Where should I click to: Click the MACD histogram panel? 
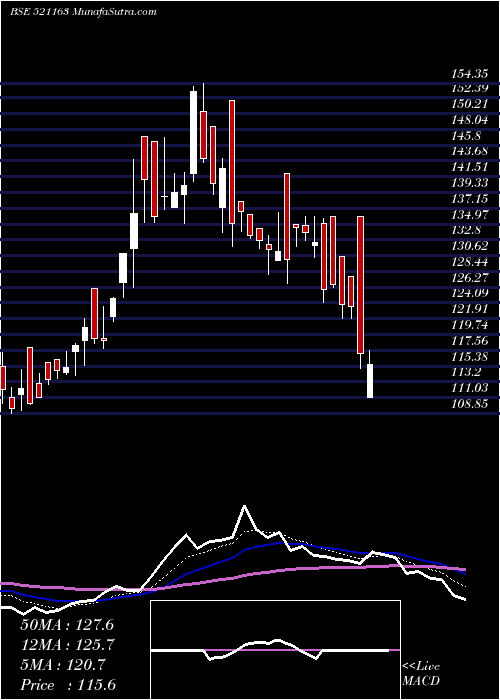[x=275, y=650]
